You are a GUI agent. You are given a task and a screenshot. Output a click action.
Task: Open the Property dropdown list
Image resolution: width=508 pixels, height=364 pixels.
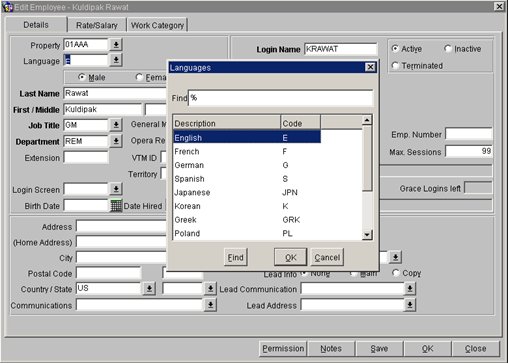point(116,45)
